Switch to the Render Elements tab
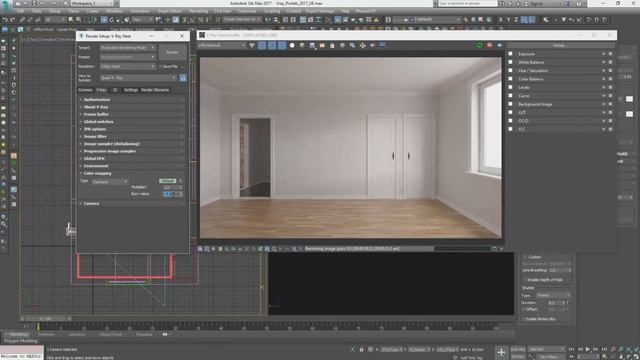Screen dimensions: 640x360 pyautogui.click(x=155, y=90)
